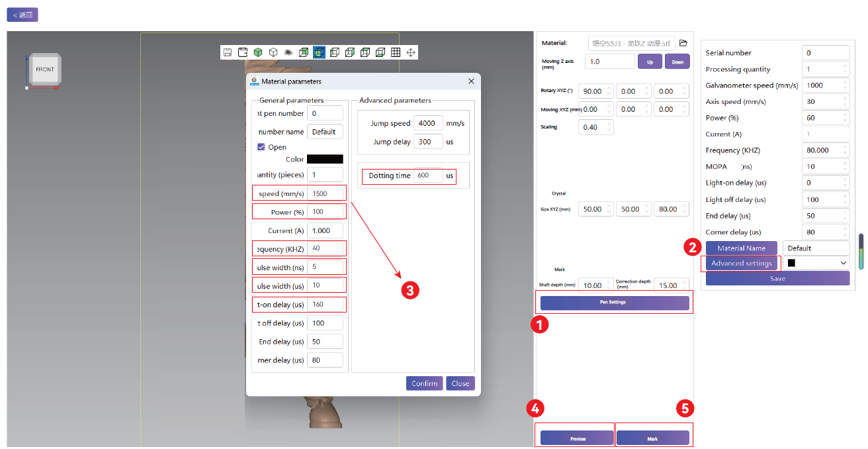
Task: Show the grid view icon
Action: [x=396, y=52]
